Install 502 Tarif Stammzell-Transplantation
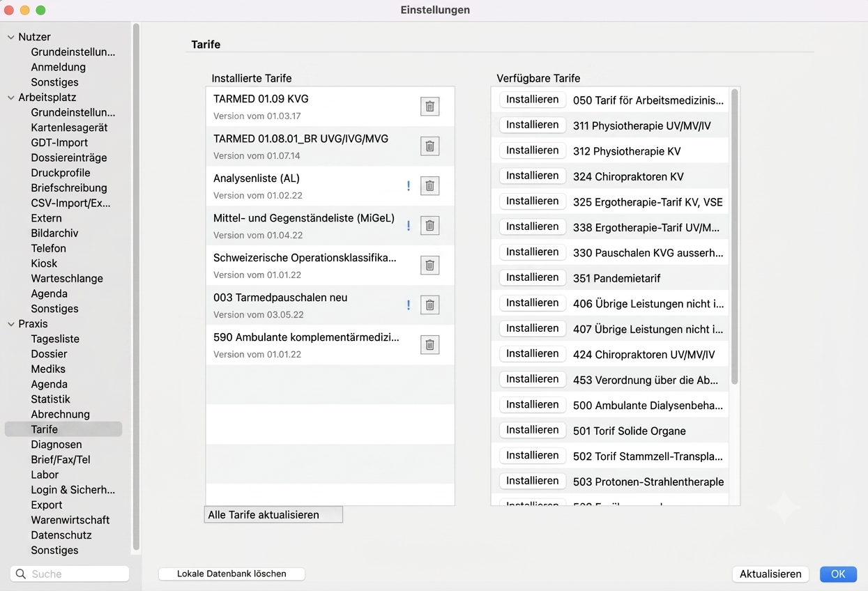Image resolution: width=868 pixels, height=591 pixels. (x=533, y=456)
